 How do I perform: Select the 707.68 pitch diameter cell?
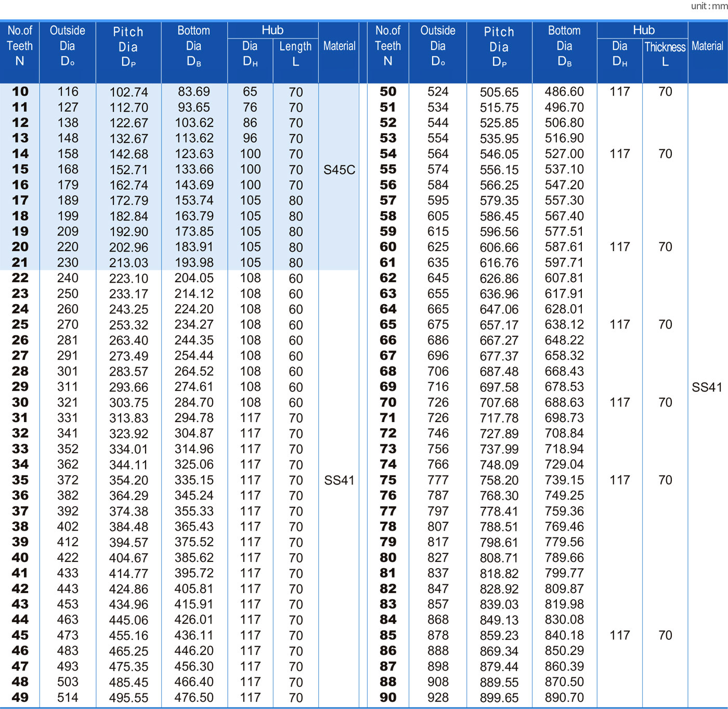coord(499,402)
